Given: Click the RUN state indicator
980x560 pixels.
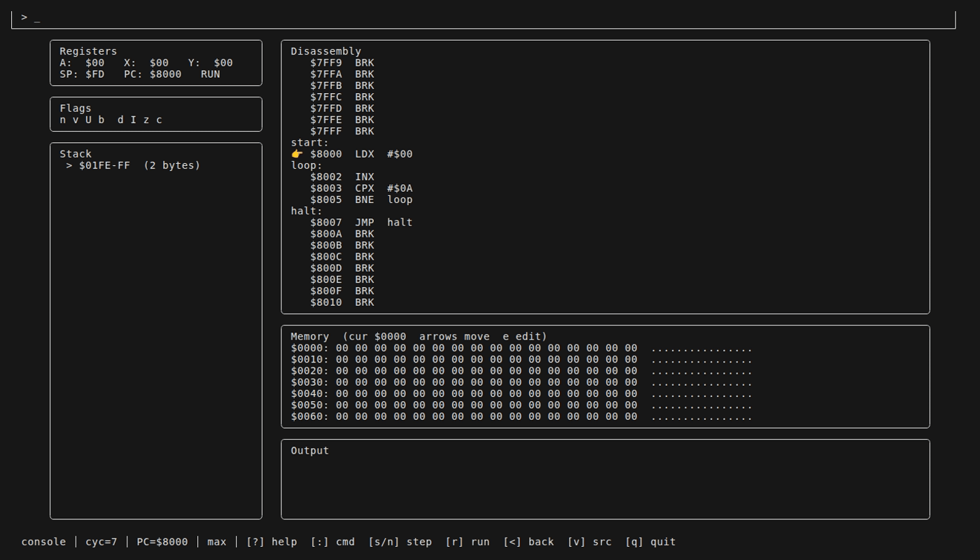Looking at the screenshot, I should pyautogui.click(x=210, y=74).
